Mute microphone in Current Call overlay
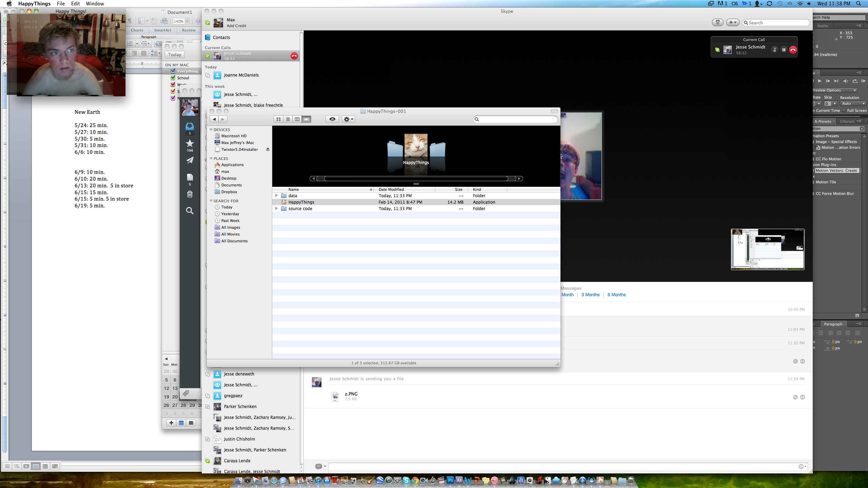This screenshot has height=488, width=868. [x=774, y=50]
